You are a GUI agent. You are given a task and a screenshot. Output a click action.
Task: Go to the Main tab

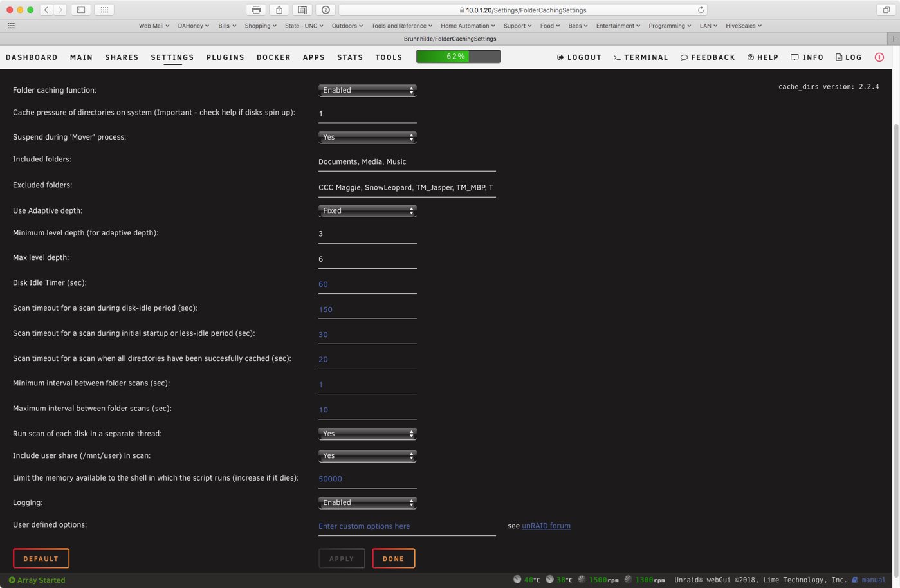pos(81,57)
